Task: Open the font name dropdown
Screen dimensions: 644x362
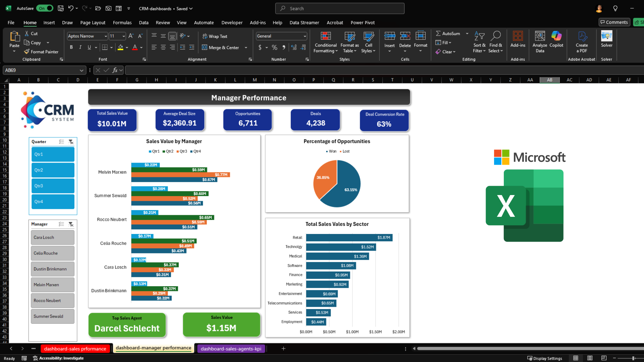Action: coord(106,36)
